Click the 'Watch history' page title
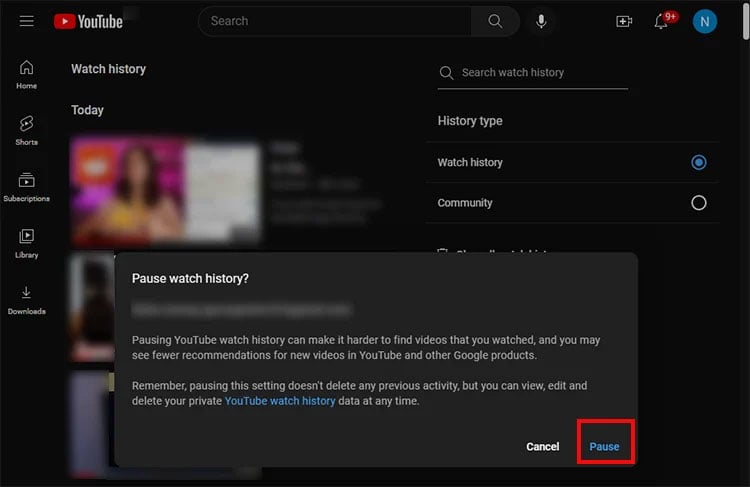 coord(109,69)
